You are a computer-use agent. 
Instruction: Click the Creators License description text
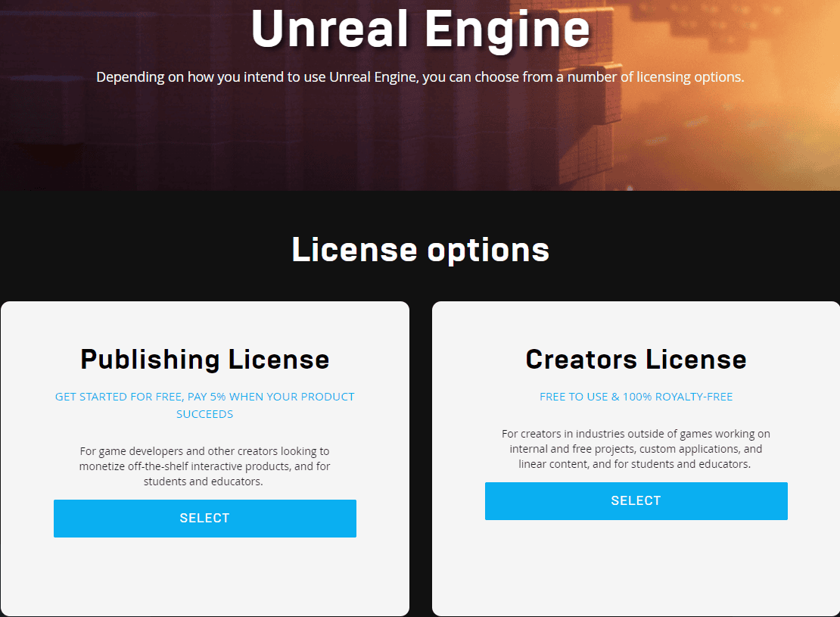coord(636,448)
